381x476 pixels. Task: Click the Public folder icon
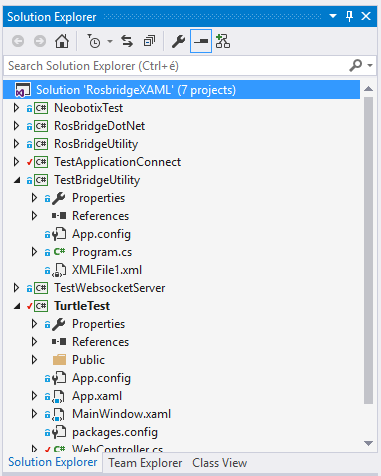pyautogui.click(x=59, y=360)
